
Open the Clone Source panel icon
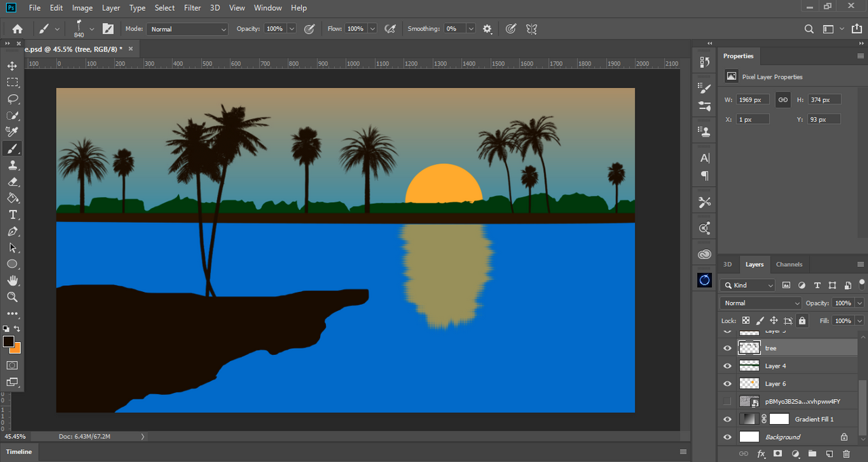click(705, 131)
